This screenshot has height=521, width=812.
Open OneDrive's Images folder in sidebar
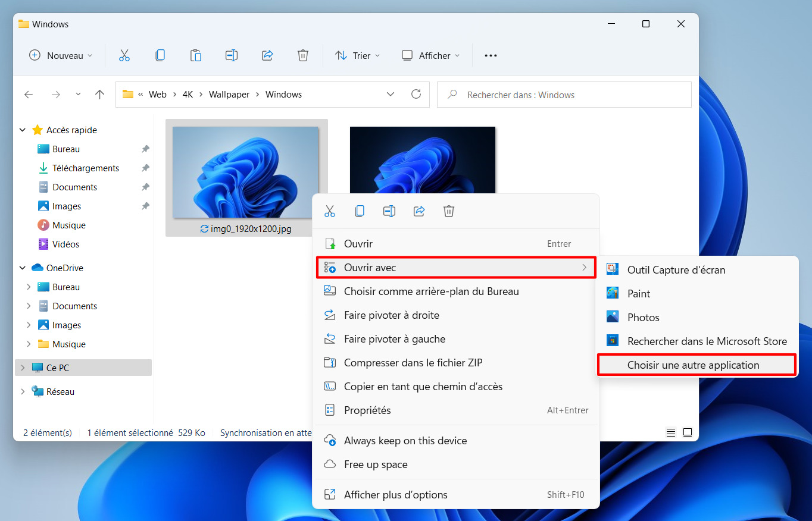67,325
